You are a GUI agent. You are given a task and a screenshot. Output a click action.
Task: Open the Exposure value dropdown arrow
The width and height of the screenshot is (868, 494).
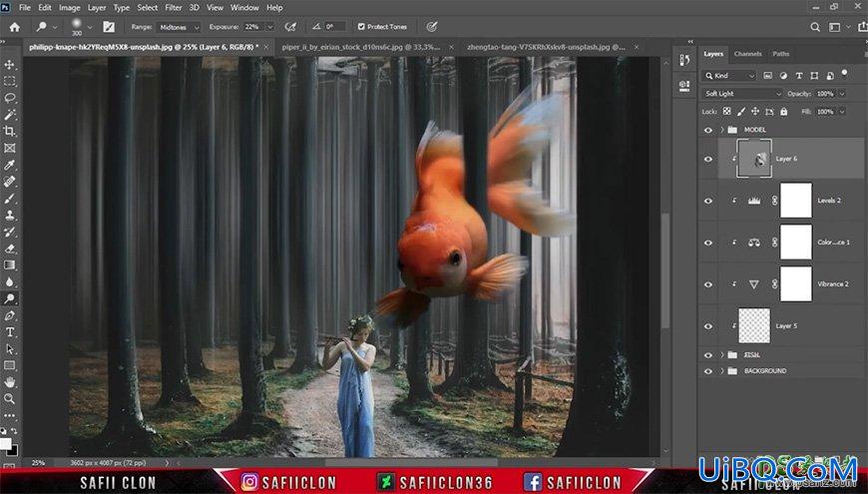click(270, 27)
